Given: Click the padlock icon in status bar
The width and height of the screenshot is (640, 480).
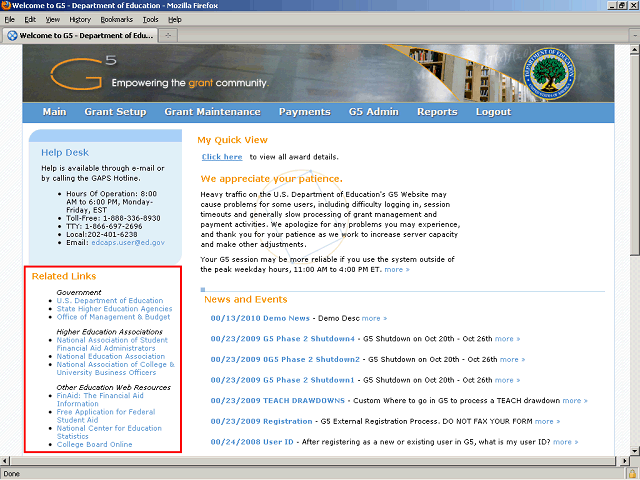Looking at the screenshot, I should (632, 474).
